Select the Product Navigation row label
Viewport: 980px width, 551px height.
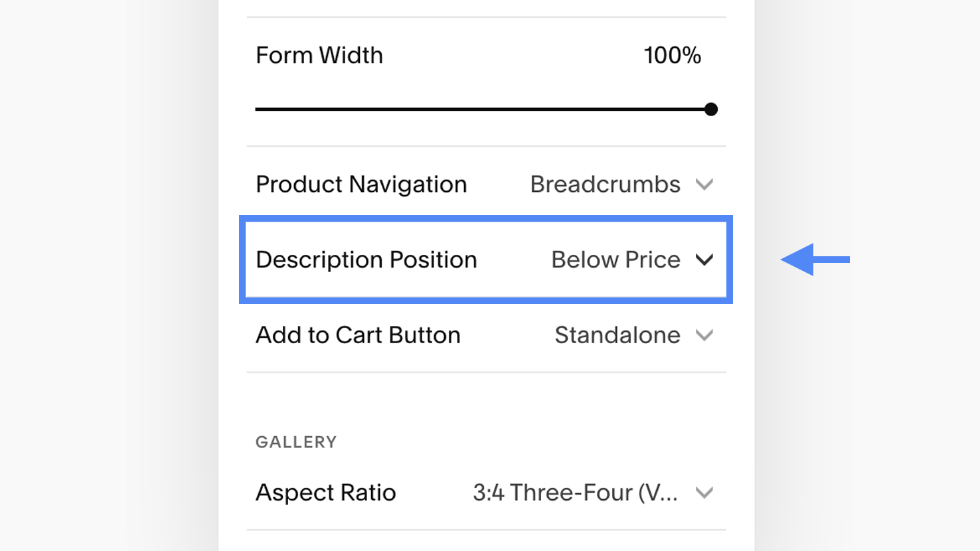pos(361,185)
